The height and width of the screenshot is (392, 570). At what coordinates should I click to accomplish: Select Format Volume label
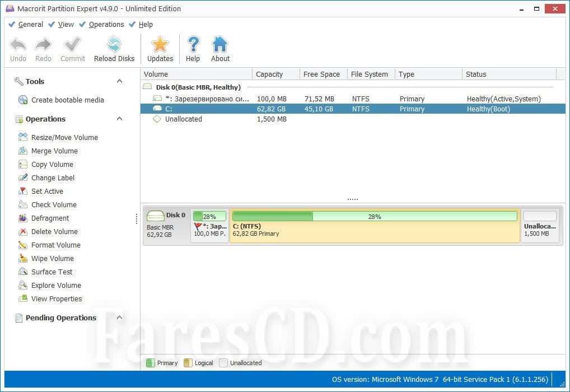tap(56, 245)
